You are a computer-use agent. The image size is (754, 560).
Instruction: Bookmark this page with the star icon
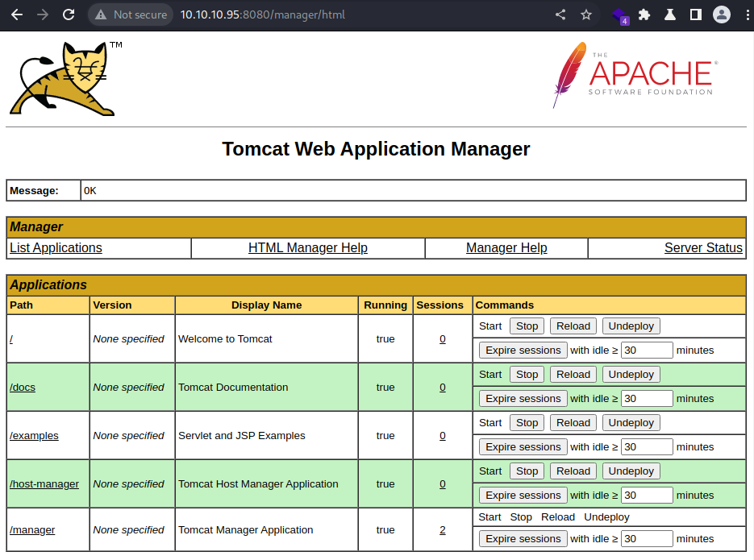click(x=586, y=15)
